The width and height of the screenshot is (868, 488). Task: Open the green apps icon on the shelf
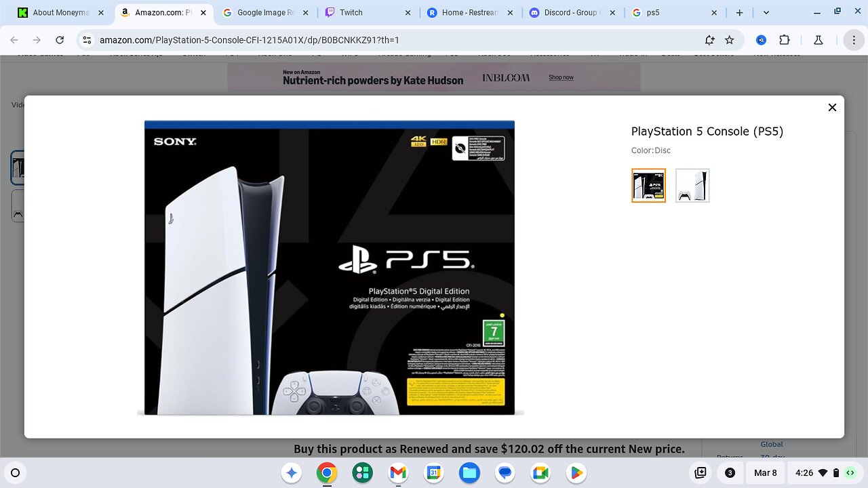(x=363, y=473)
